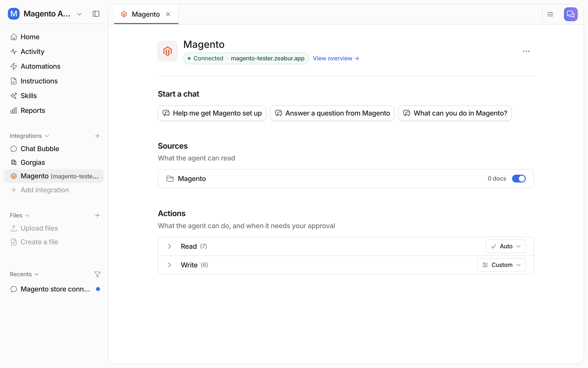The image size is (588, 368).
Task: Open Reports page
Action: coord(54,110)
